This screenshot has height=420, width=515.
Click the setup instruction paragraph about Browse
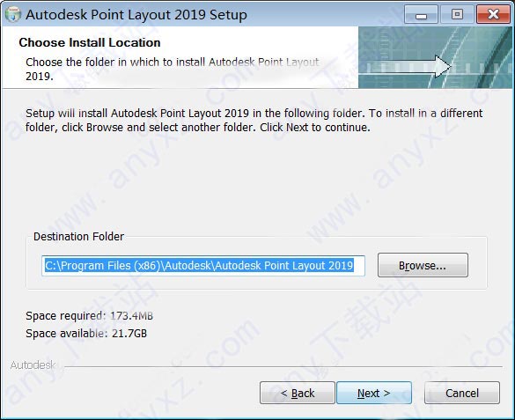coord(254,120)
